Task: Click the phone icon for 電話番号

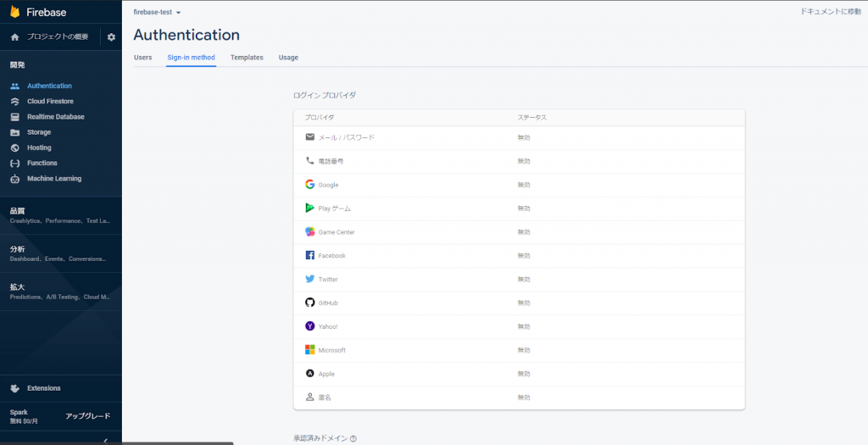Action: coord(310,160)
